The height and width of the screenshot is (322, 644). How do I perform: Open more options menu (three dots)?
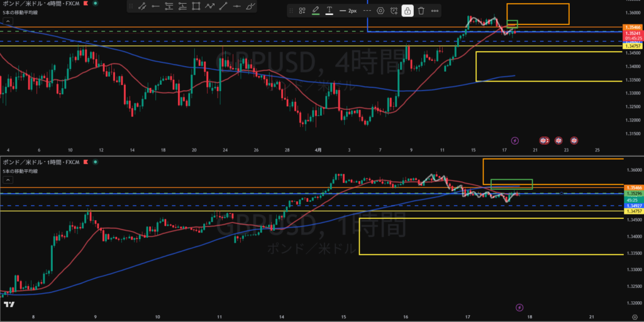(x=435, y=11)
